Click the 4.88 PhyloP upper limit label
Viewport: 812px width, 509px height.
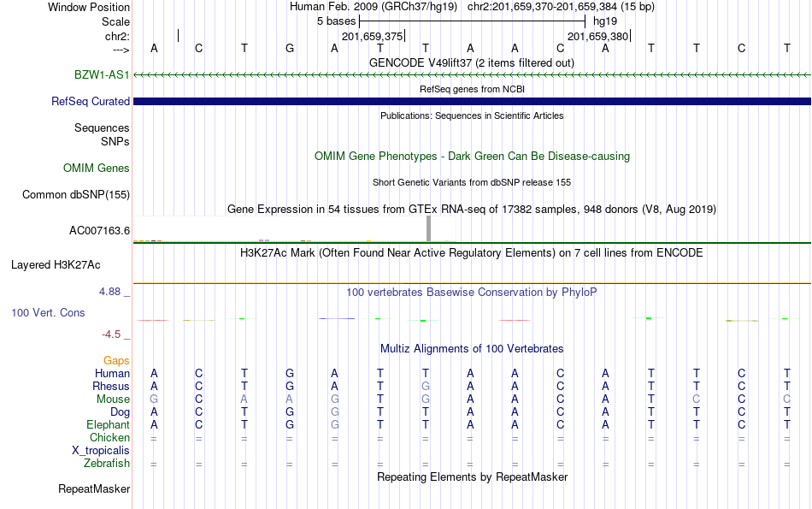tap(109, 292)
